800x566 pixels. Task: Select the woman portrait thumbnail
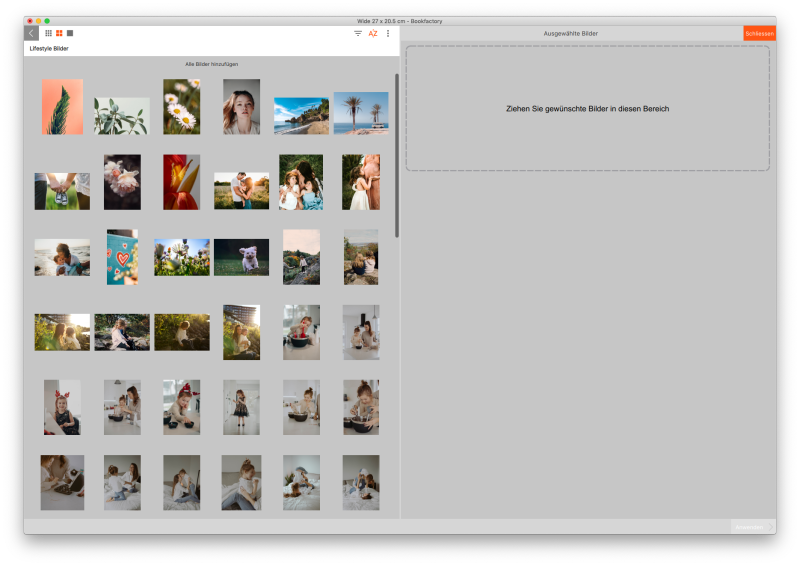click(x=241, y=107)
